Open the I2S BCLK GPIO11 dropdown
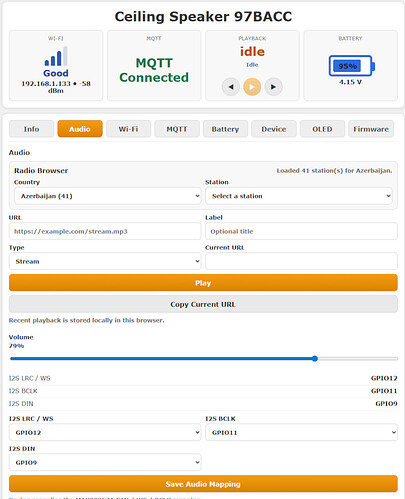405x499 pixels. [x=301, y=432]
